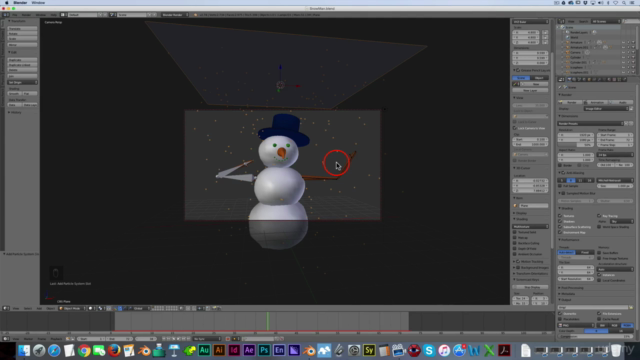
Task: Adjust the Compression slider
Action: [x=596, y=336]
